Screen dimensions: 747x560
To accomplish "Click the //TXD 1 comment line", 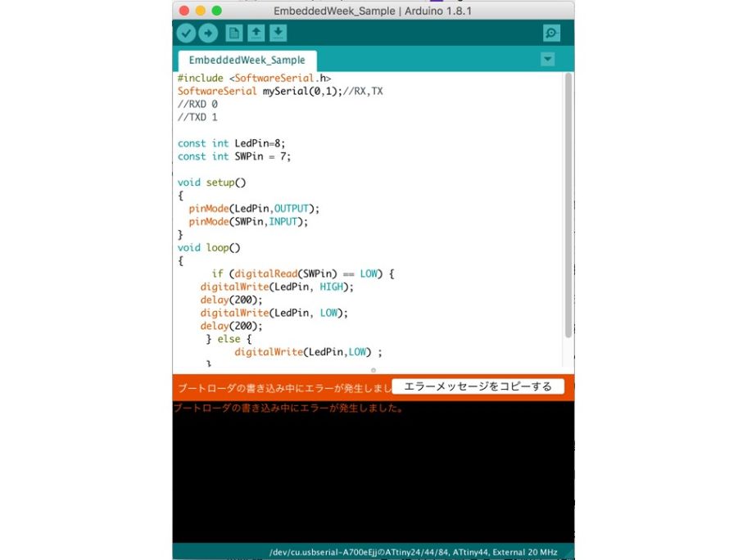I will tap(197, 117).
